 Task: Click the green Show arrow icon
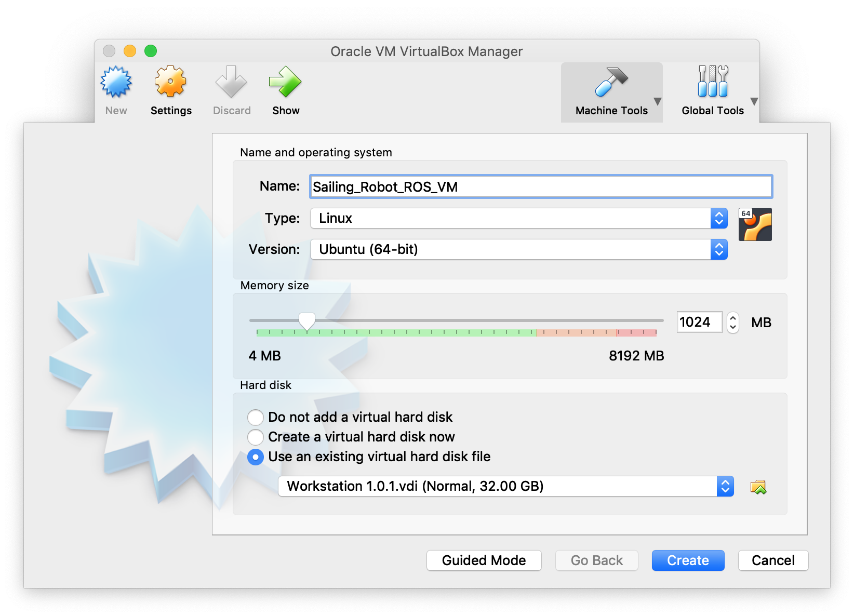coord(285,82)
